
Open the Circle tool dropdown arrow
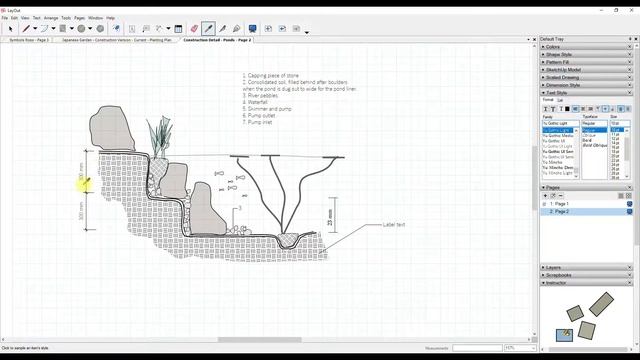90,29
